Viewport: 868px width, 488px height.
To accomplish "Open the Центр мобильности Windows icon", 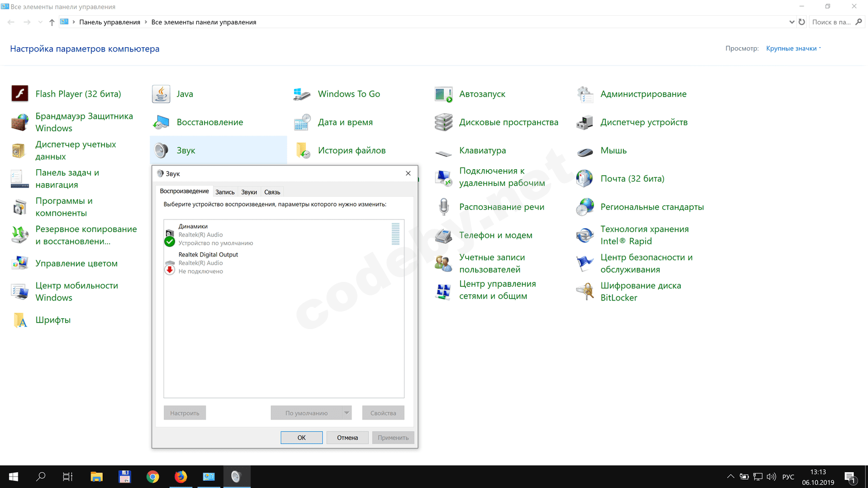I will point(20,292).
